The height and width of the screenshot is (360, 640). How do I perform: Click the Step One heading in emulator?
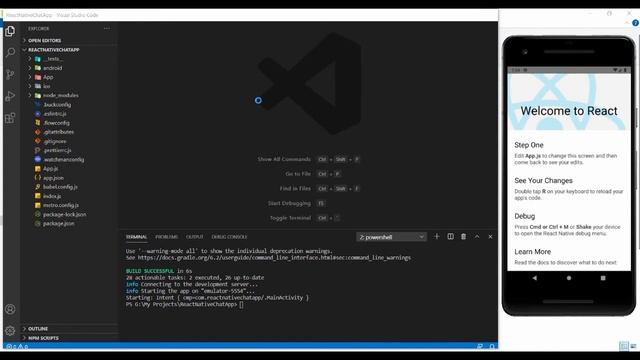[529, 145]
